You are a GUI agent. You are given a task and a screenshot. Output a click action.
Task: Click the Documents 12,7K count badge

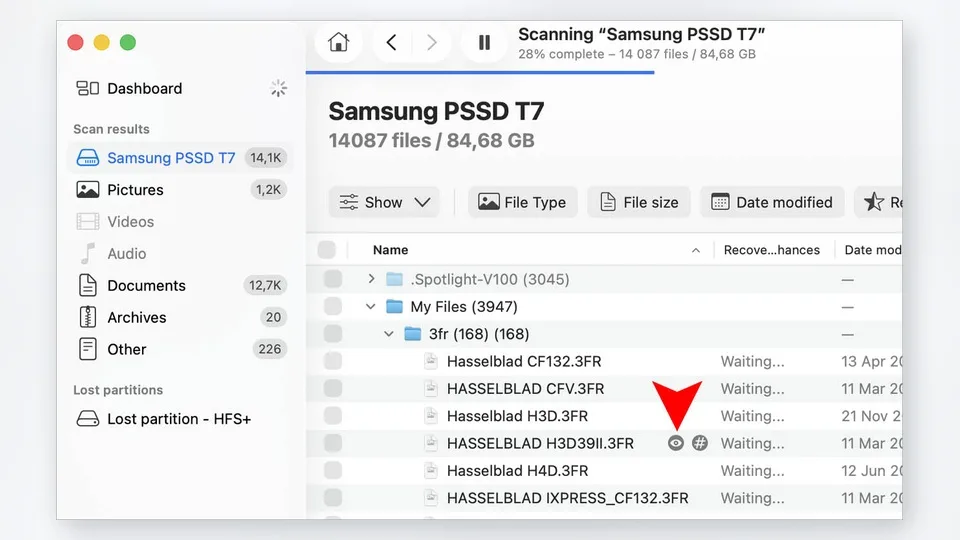[264, 285]
